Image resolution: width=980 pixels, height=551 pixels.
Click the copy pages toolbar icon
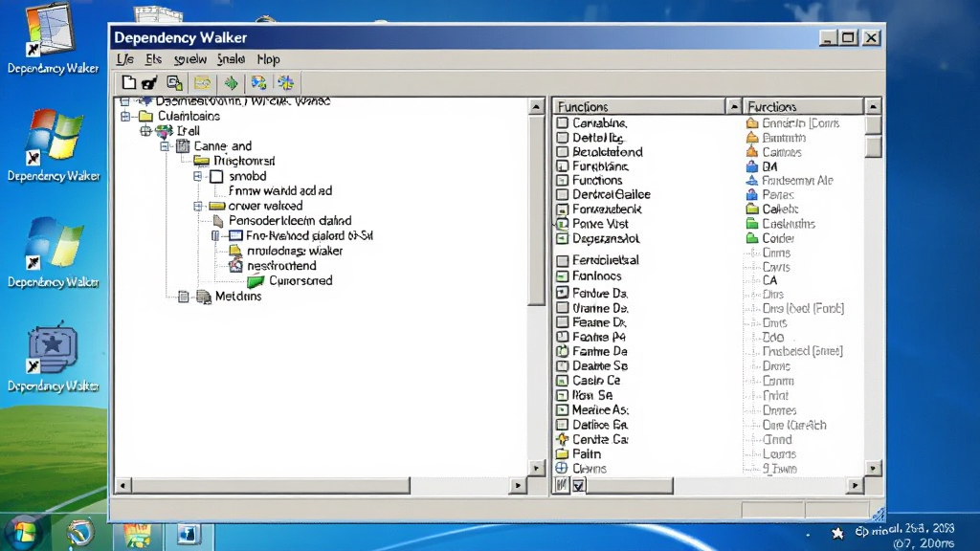tap(174, 82)
